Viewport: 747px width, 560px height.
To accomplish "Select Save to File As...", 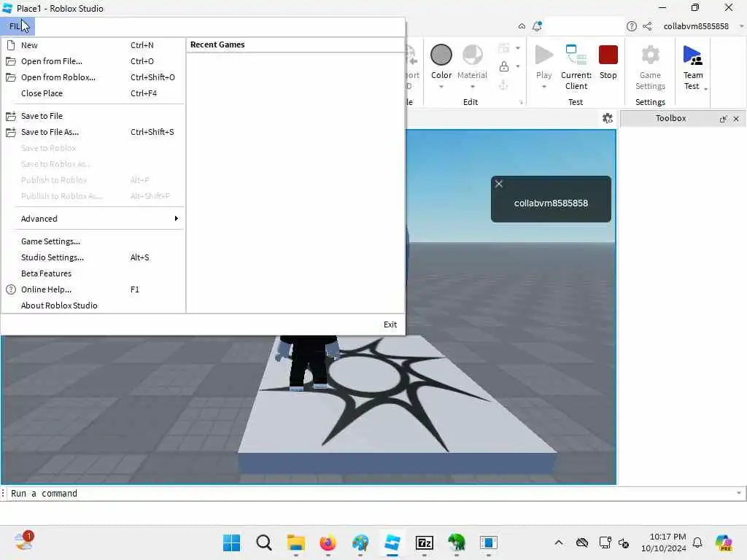I will [x=93, y=132].
